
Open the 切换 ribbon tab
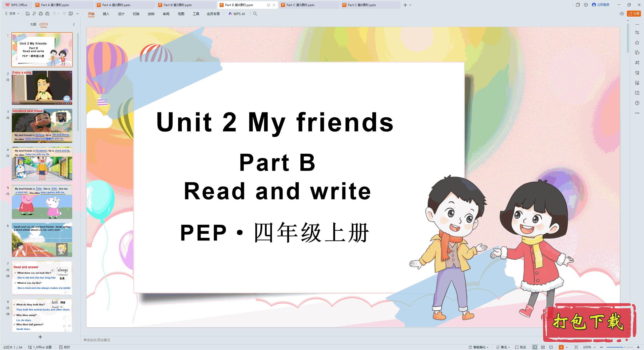[x=136, y=14]
